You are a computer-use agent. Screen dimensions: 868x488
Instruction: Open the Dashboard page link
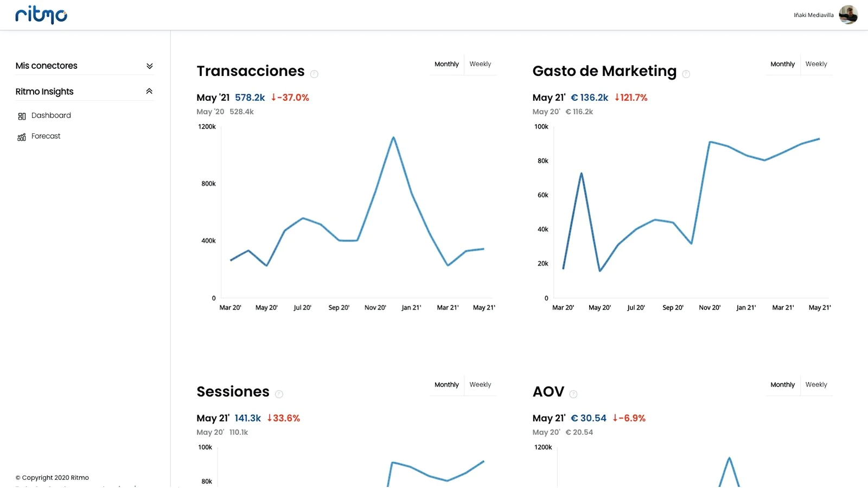[51, 115]
